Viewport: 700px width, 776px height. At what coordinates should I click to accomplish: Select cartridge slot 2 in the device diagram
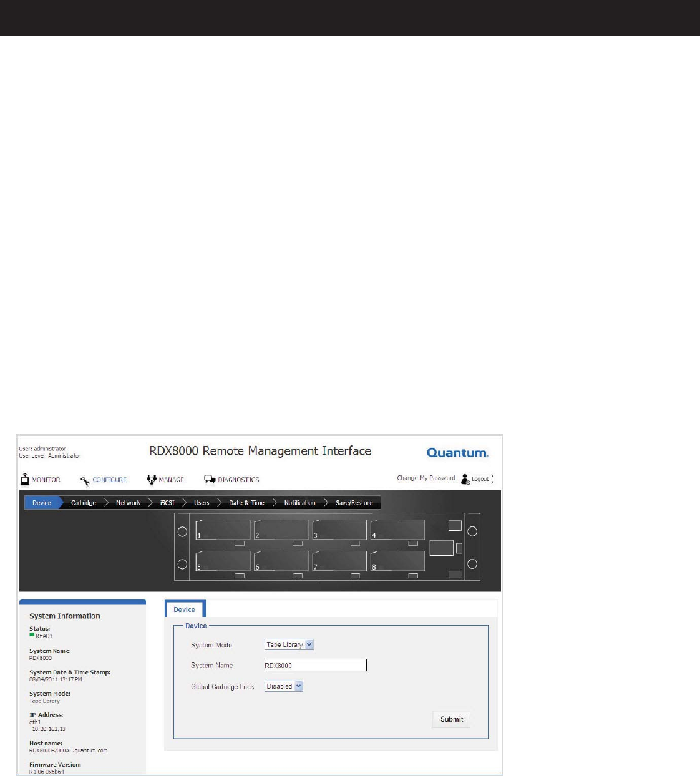pyautogui.click(x=281, y=530)
